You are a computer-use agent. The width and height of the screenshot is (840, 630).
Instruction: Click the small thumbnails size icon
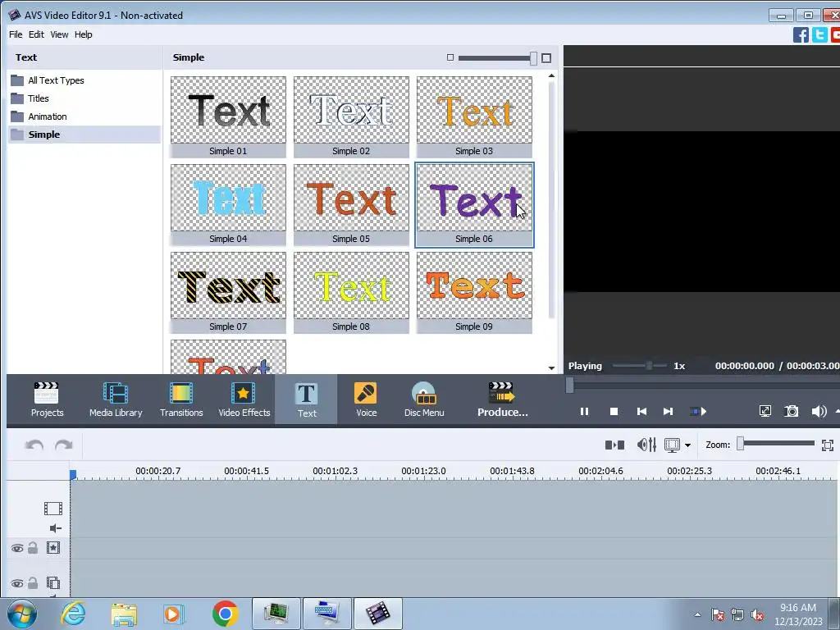pyautogui.click(x=450, y=57)
